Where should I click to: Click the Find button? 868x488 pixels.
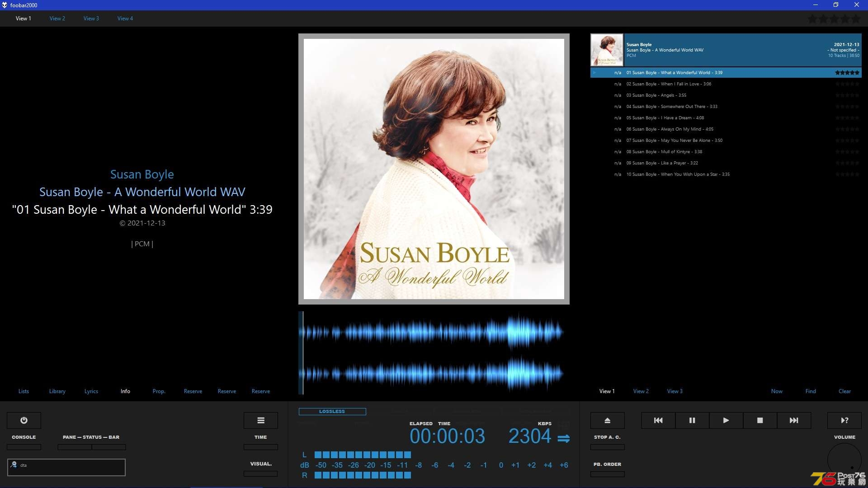811,391
